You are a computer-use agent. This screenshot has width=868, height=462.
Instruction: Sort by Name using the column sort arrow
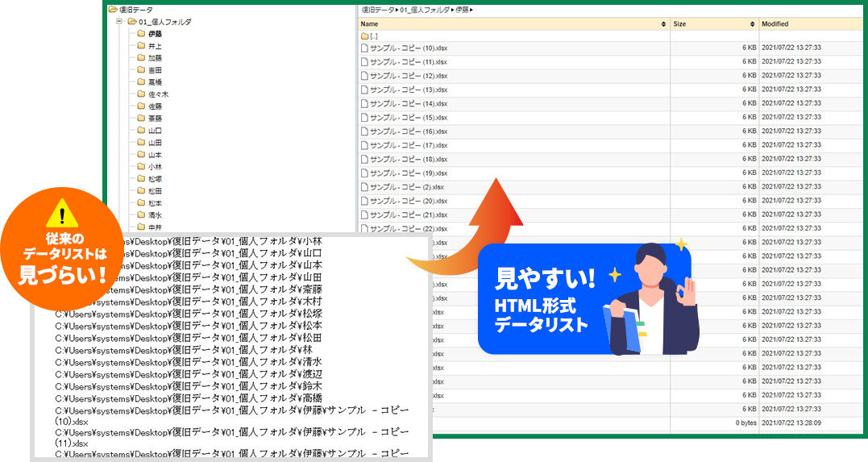[662, 24]
